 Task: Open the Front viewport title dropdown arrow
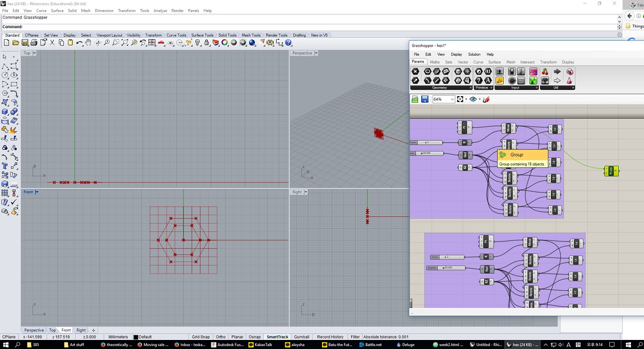37,192
